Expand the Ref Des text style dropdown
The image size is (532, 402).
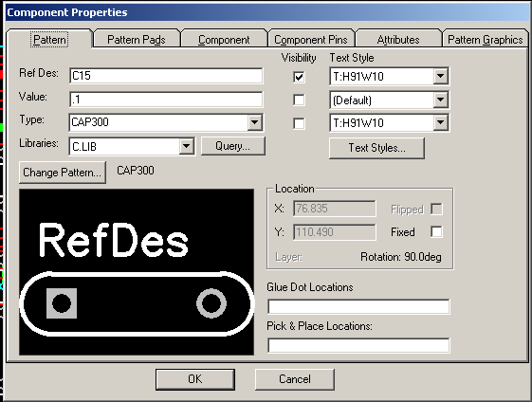click(x=440, y=77)
